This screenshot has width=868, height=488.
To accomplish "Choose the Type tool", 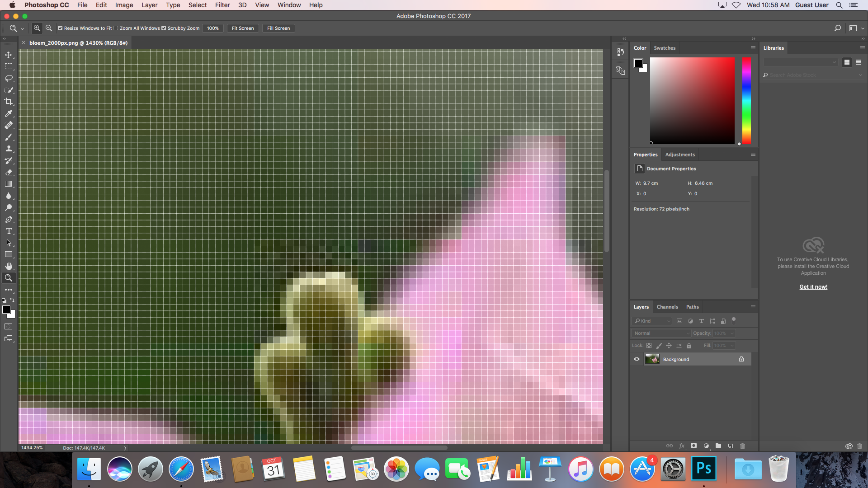I will [x=9, y=231].
